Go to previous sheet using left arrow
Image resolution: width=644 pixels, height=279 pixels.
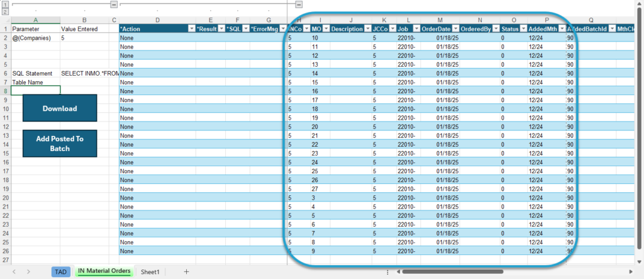14,271
